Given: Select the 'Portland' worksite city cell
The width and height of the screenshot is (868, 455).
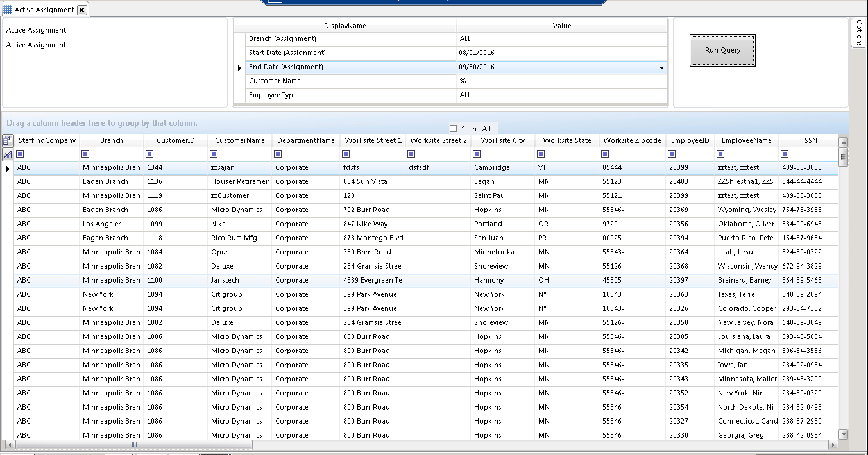Looking at the screenshot, I should point(503,224).
